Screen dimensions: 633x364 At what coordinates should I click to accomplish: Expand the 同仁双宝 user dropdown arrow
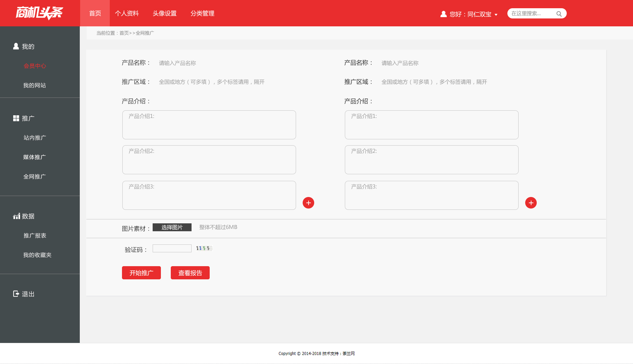point(496,15)
